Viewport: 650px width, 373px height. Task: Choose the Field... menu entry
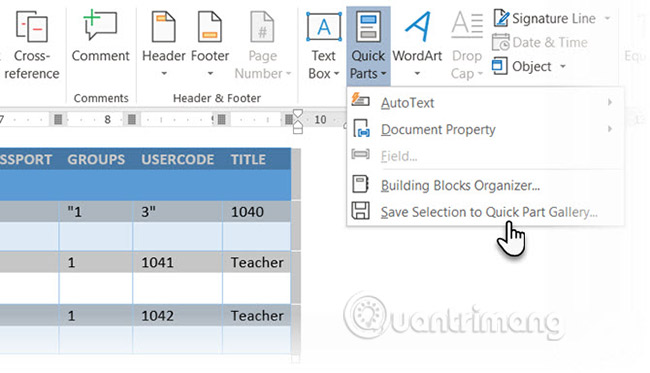[x=485, y=156]
